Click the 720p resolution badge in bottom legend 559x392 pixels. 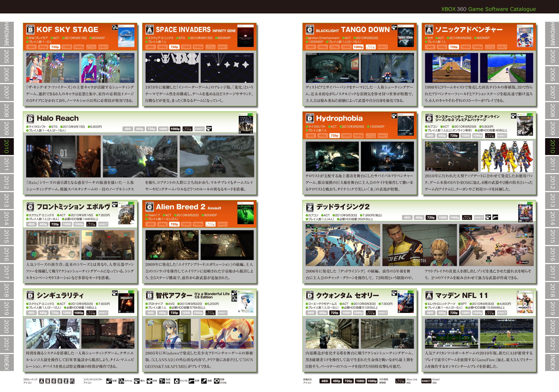point(349,381)
